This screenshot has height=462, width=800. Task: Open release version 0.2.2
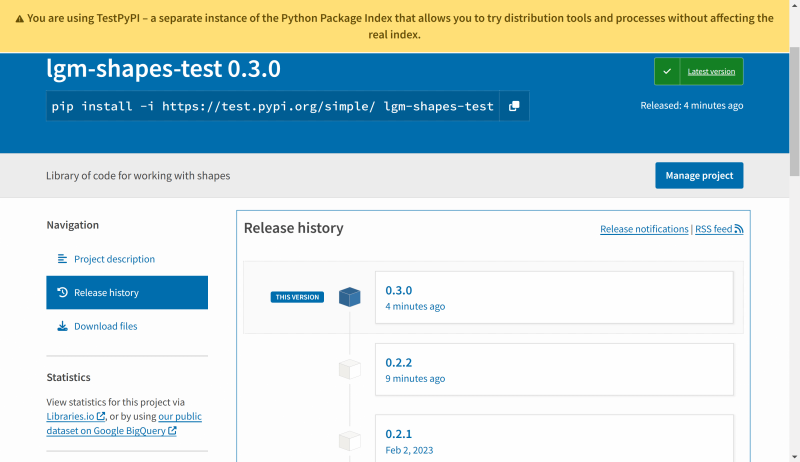554,370
